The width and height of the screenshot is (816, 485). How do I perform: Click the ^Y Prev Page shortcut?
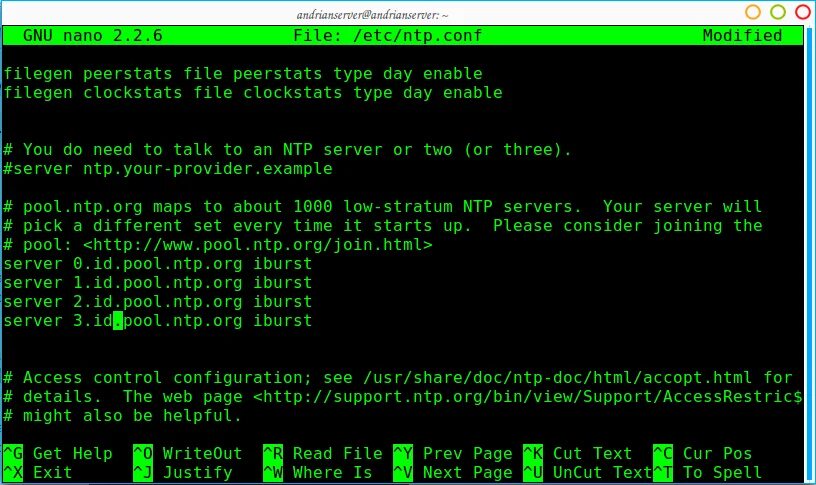(453, 454)
